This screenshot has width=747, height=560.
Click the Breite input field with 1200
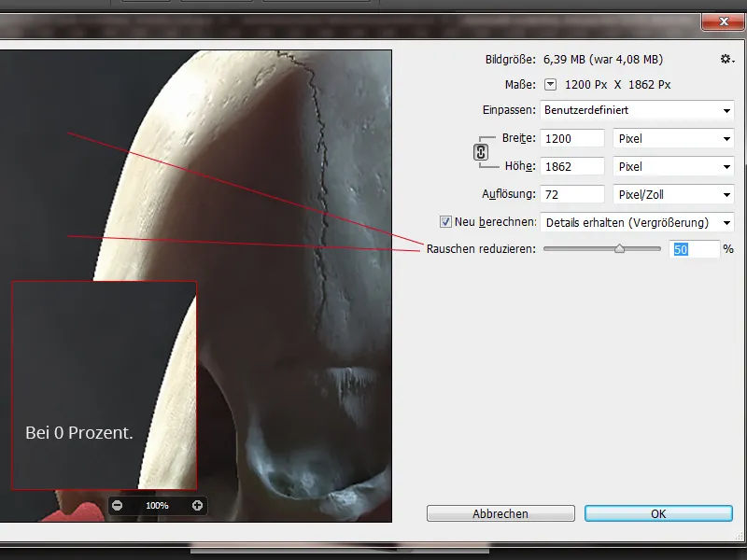click(572, 138)
